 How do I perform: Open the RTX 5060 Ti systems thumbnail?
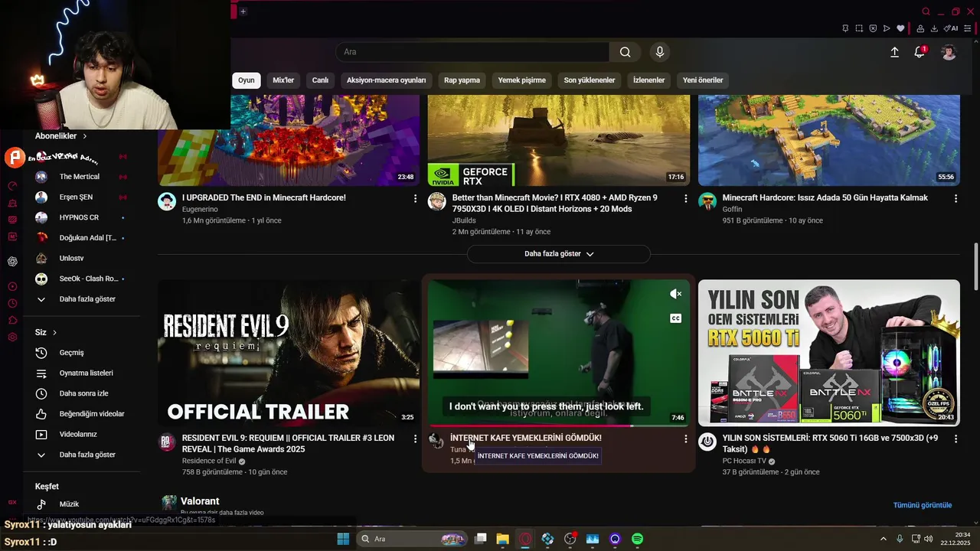click(829, 353)
